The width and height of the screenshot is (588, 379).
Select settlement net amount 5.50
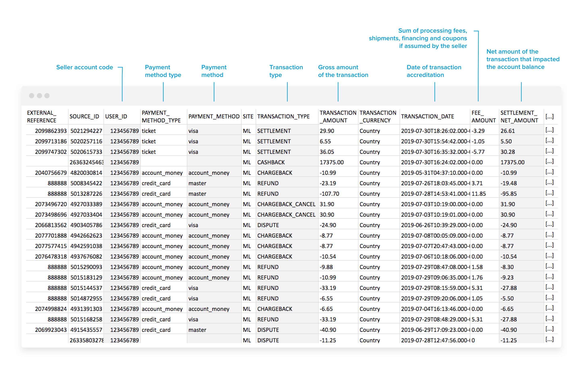(x=506, y=141)
